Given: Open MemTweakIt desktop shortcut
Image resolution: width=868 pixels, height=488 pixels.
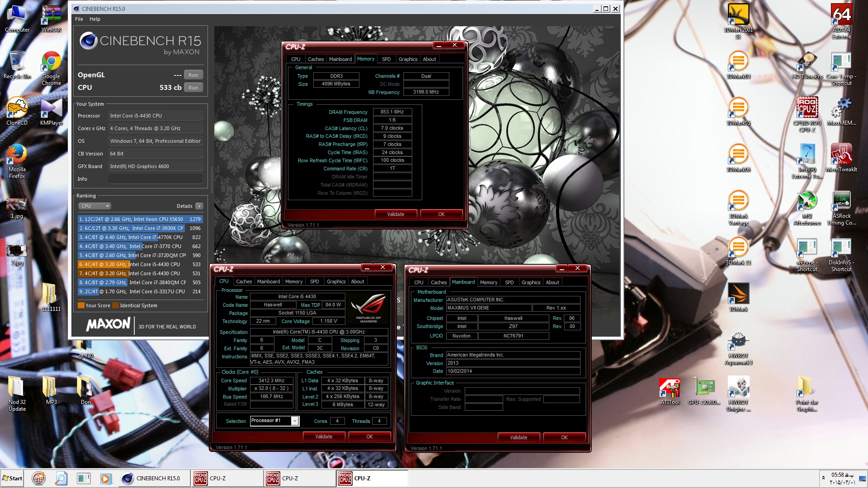Looking at the screenshot, I should [841, 158].
